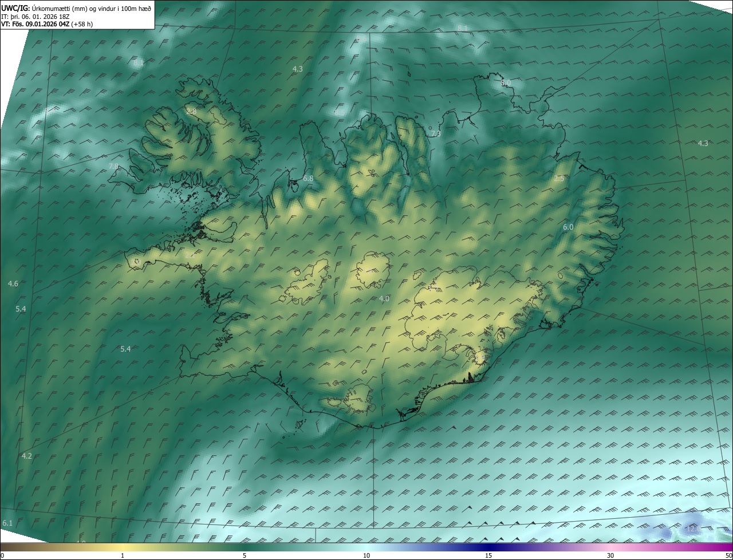This screenshot has height=560, width=733.
Task: Click the 2.8 value label over the Westfjords
Action: point(191,111)
